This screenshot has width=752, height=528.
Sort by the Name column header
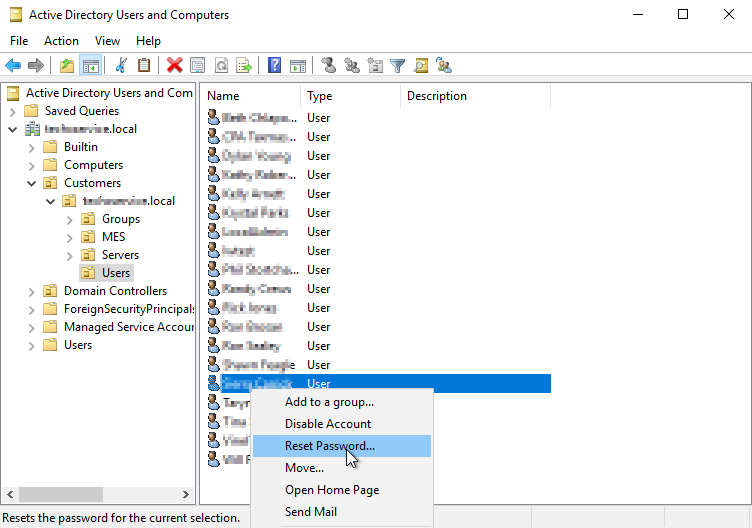click(x=251, y=96)
